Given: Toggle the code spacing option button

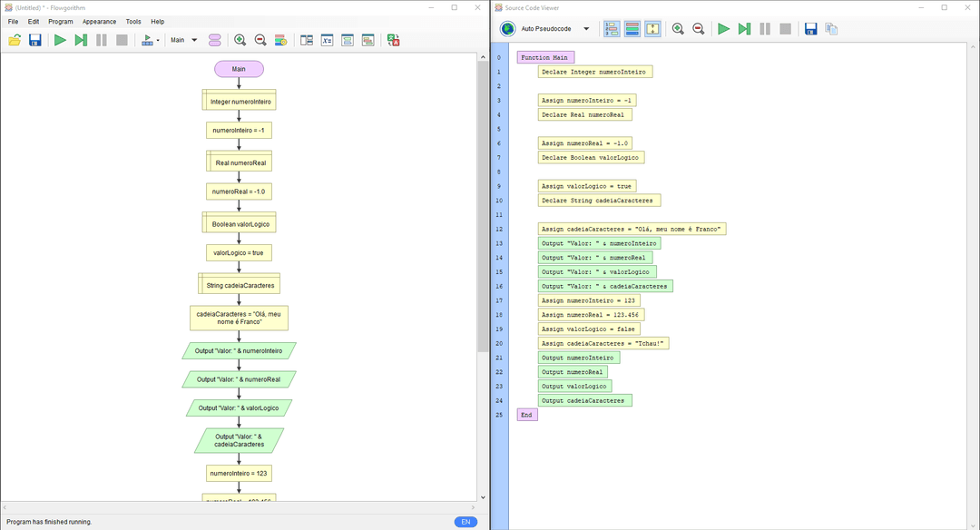Looking at the screenshot, I should pos(653,29).
